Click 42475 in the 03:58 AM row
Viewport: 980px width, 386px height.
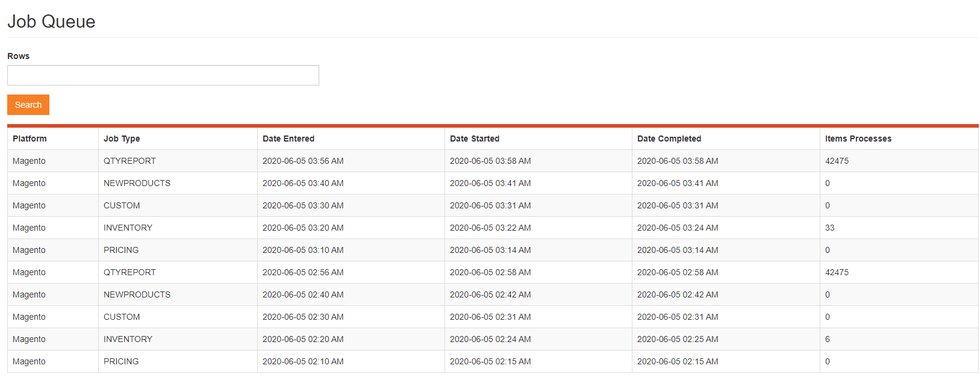click(837, 161)
